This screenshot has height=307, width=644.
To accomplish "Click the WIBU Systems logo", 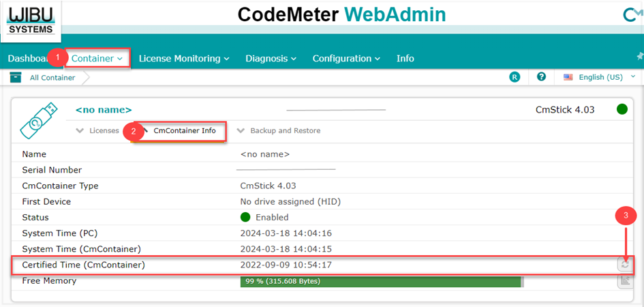I will point(31,21).
